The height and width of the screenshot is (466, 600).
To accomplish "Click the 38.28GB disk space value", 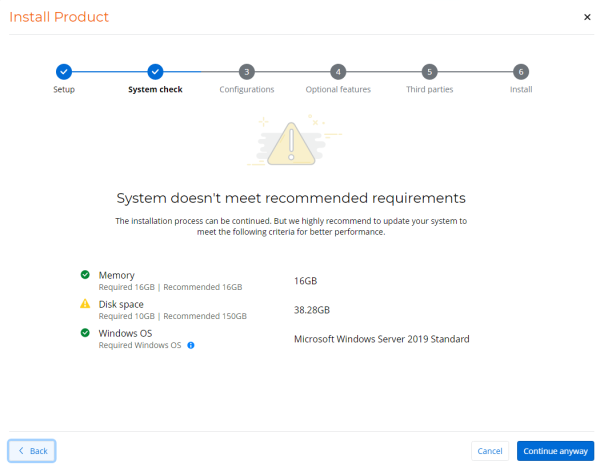I will [312, 310].
